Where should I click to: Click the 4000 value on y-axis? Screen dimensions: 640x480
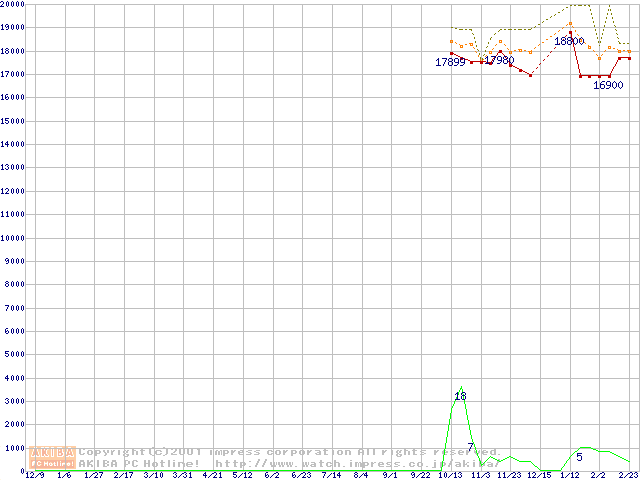15,378
